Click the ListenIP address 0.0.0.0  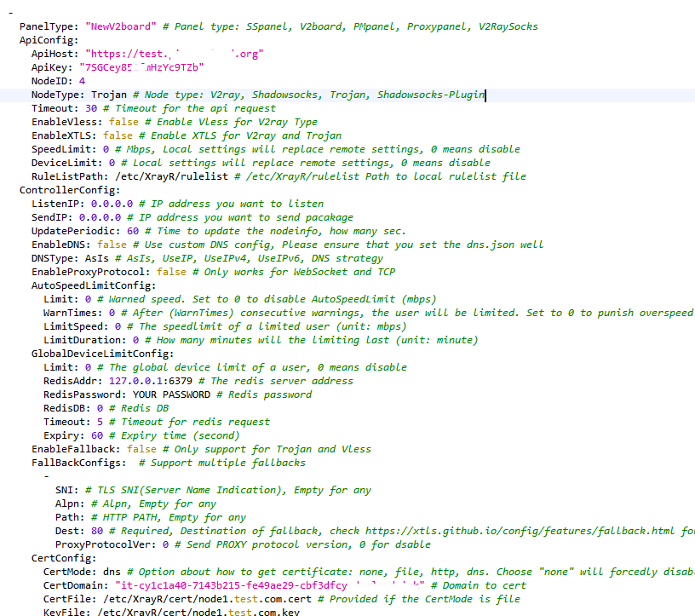pyautogui.click(x=109, y=203)
